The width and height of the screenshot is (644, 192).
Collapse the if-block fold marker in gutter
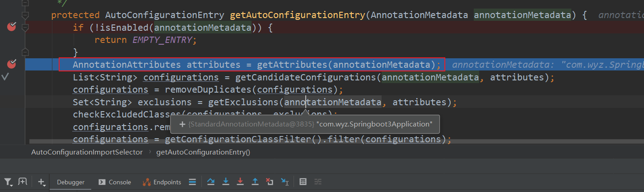click(25, 28)
